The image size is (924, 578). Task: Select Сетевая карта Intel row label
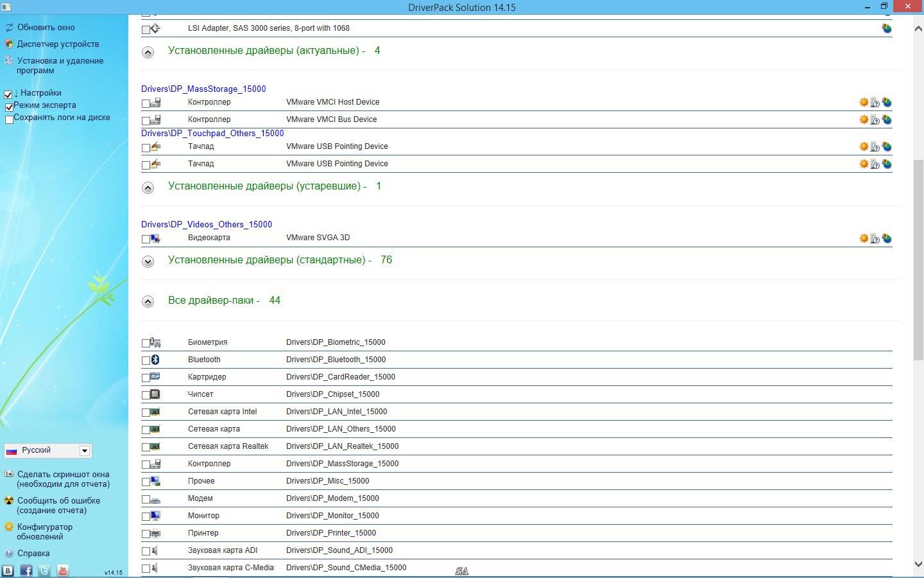pos(222,412)
